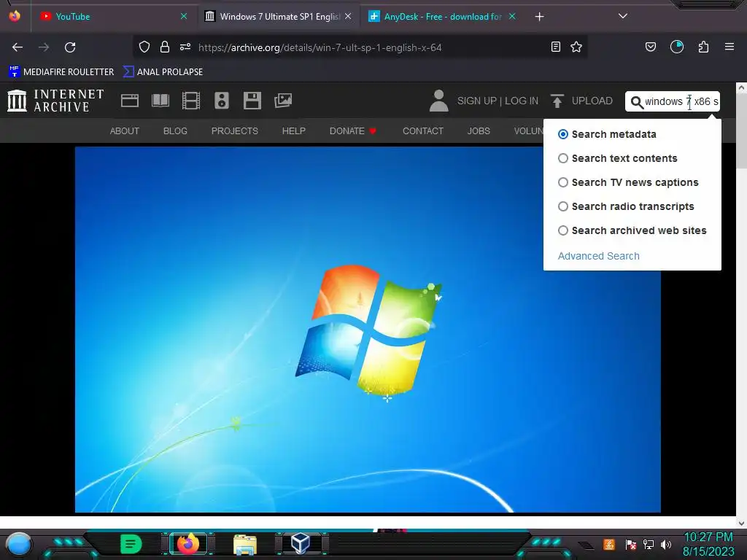This screenshot has height=560, width=747.
Task: Open the Firefox extensions puzzle icon
Action: pyautogui.click(x=704, y=47)
